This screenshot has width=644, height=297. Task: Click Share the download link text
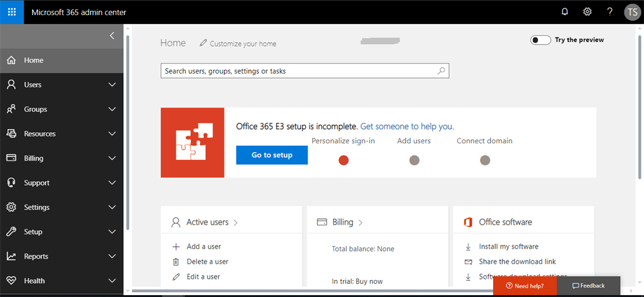pos(518,262)
